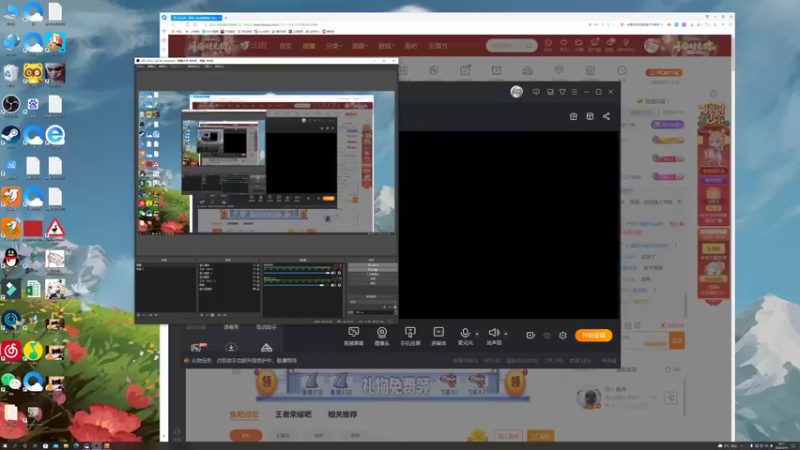
Task: Click the right 领 claim coin on banner
Action: [515, 382]
